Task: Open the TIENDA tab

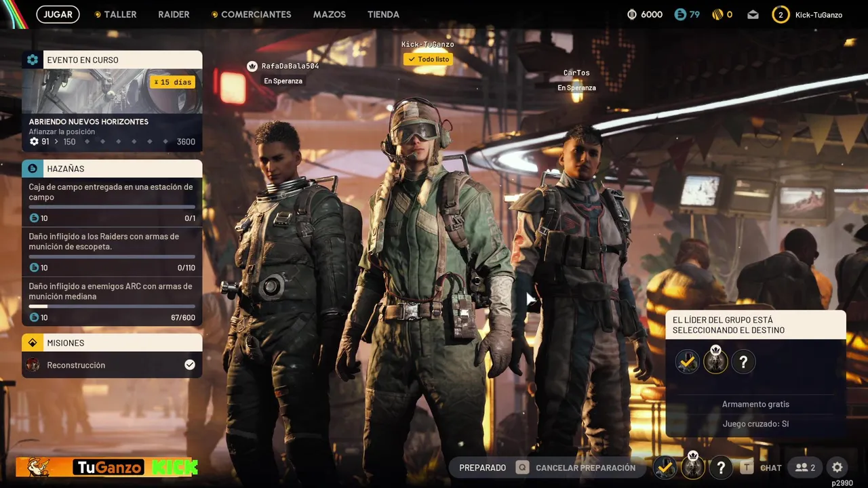Action: coord(383,14)
